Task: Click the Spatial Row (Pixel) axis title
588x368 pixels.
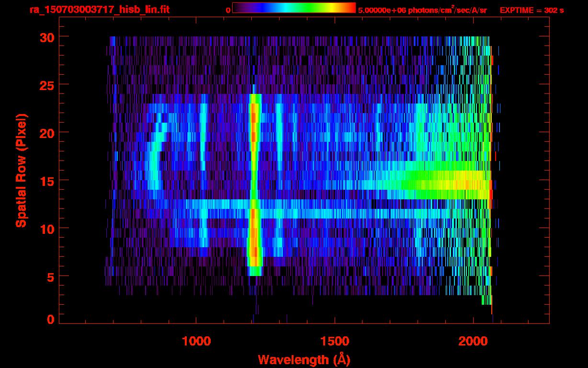Action: coord(21,171)
